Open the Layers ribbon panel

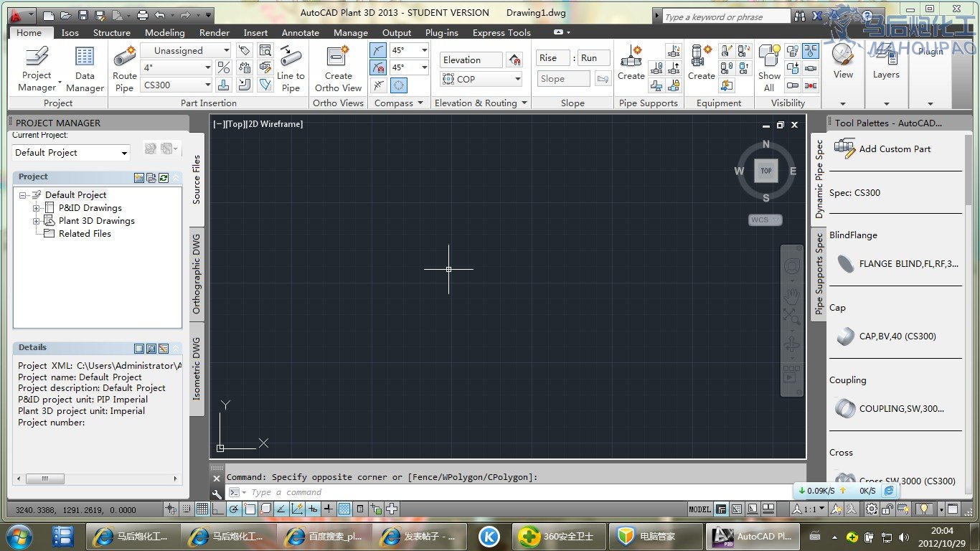click(x=886, y=62)
